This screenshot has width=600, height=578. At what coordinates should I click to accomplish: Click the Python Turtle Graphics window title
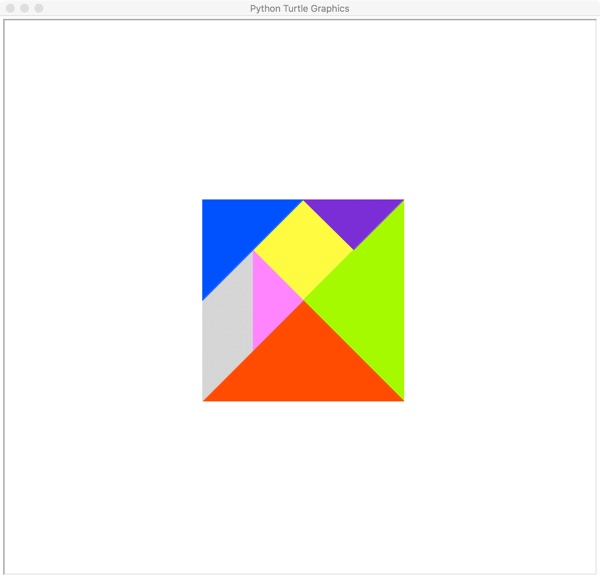(x=300, y=8)
